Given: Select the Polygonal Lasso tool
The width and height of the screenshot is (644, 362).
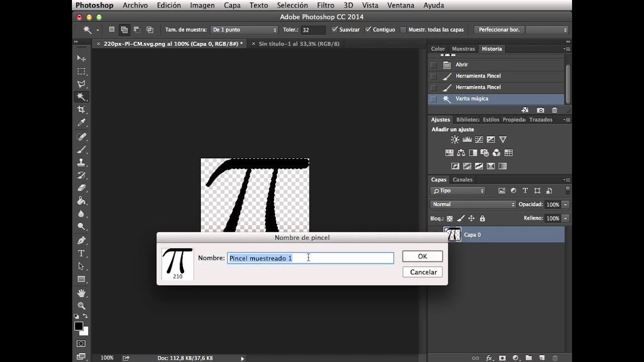Looking at the screenshot, I should click(x=81, y=84).
